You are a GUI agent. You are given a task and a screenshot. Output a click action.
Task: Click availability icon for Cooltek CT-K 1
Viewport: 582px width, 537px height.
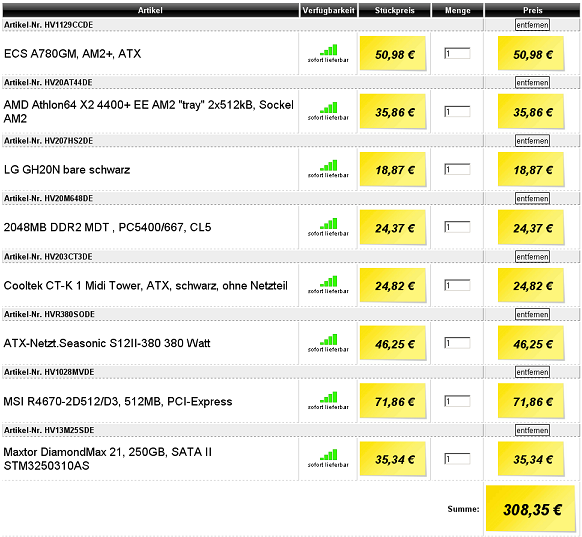328,285
